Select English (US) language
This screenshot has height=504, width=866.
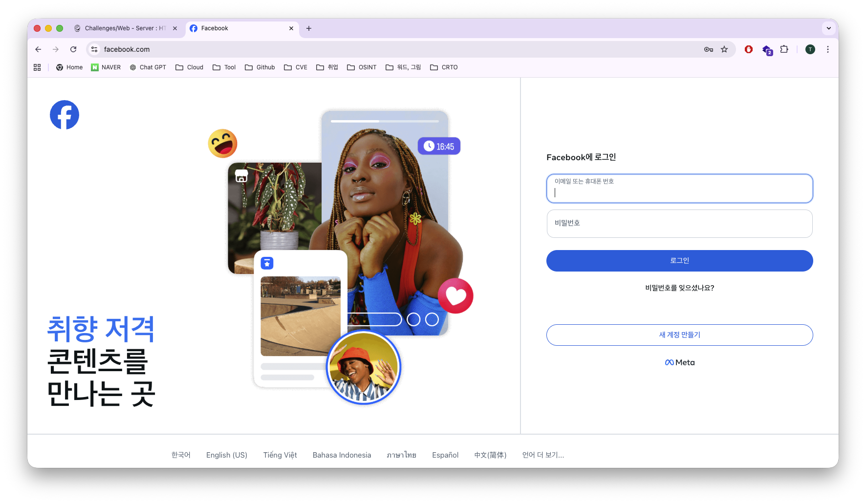click(227, 455)
